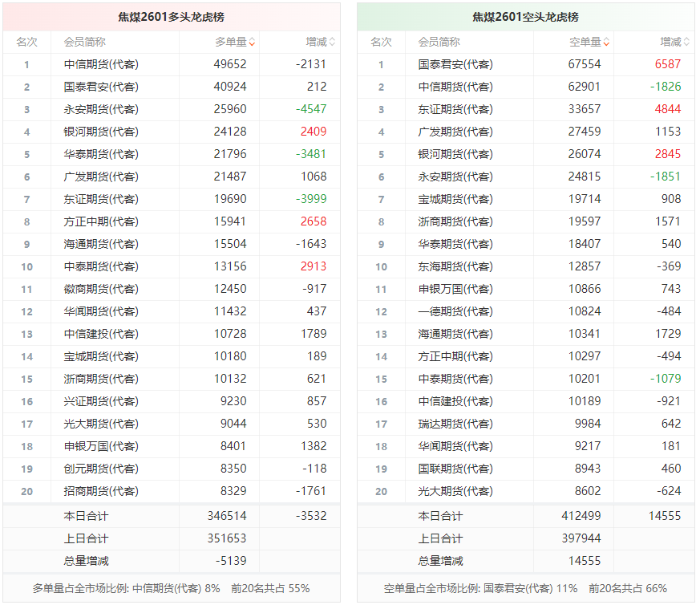
Task: Select 申银万国(代客) in short table
Action: pos(455,289)
